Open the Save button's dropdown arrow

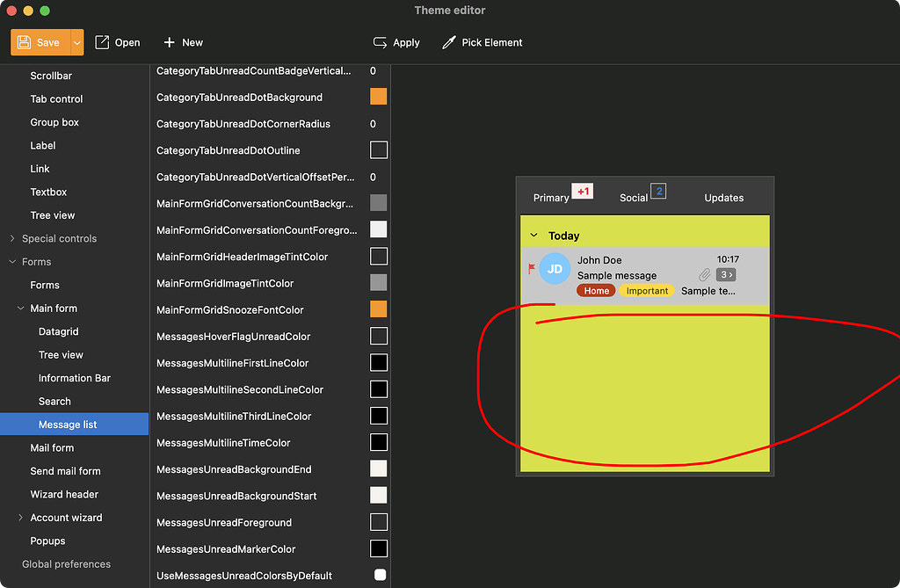pyautogui.click(x=76, y=41)
